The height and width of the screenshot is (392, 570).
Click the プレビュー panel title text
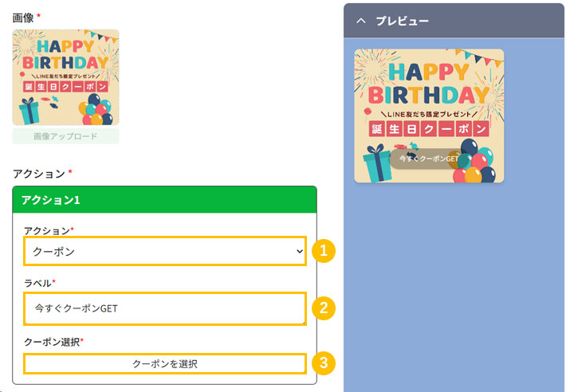pos(402,21)
